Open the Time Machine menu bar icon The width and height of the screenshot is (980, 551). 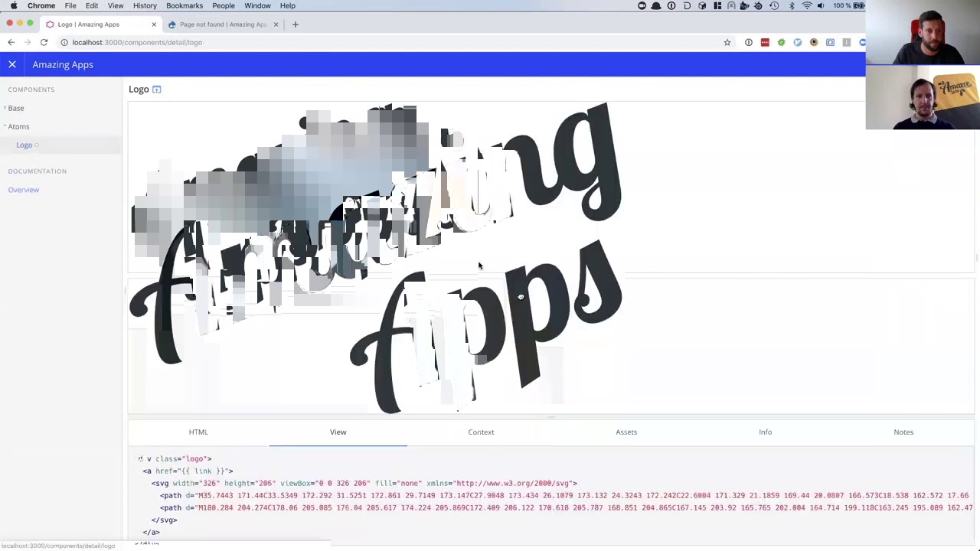pos(774,5)
